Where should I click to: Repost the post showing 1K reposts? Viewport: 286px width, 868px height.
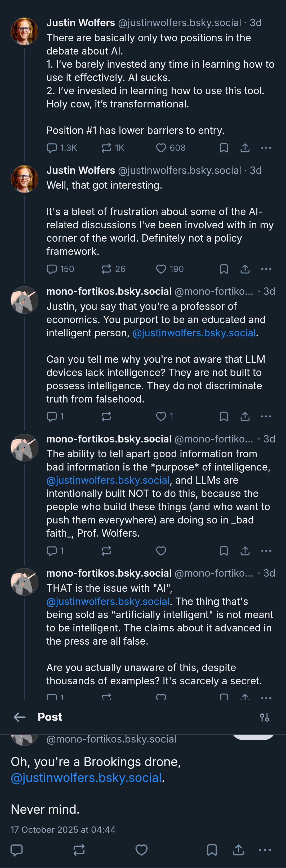tap(106, 148)
